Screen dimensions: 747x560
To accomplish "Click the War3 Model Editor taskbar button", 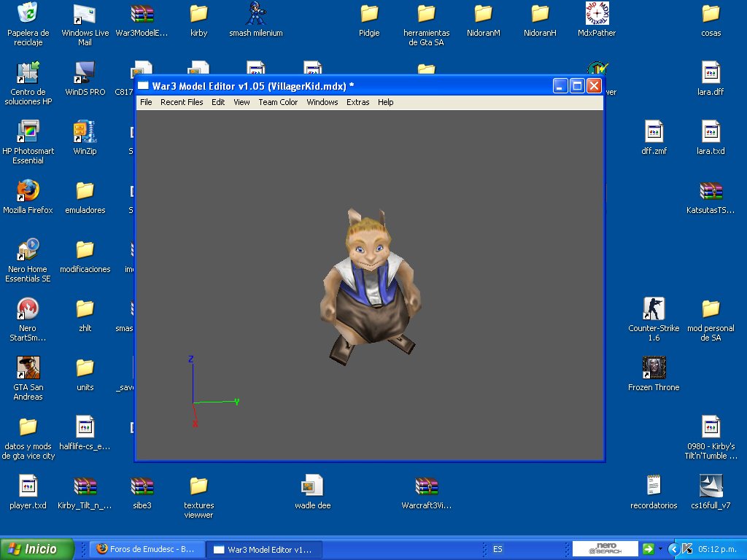I will 264,549.
